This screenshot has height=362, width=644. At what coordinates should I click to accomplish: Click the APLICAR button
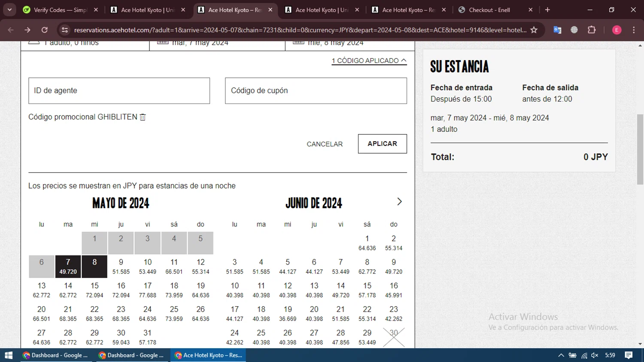point(383,144)
